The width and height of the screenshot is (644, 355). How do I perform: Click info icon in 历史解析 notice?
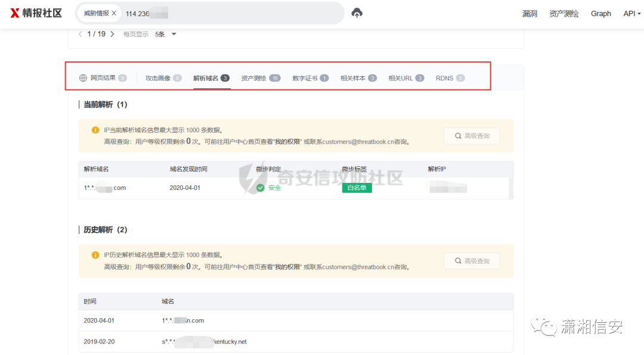click(95, 255)
